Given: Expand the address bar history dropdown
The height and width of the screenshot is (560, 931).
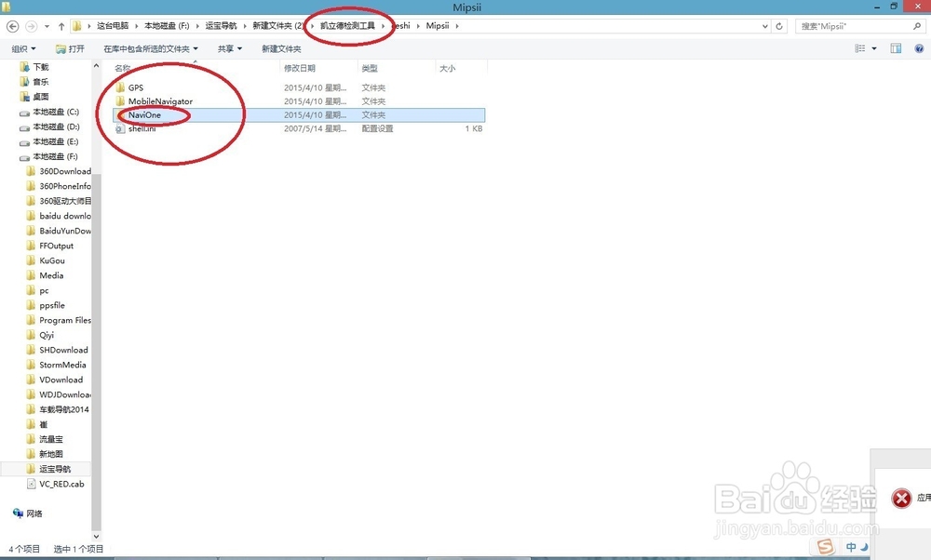Looking at the screenshot, I should click(764, 26).
